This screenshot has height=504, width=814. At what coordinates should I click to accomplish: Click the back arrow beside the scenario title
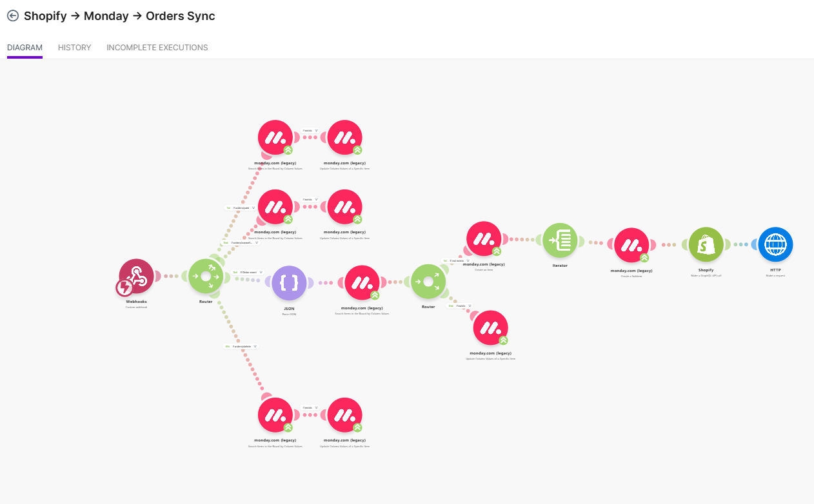pos(13,16)
